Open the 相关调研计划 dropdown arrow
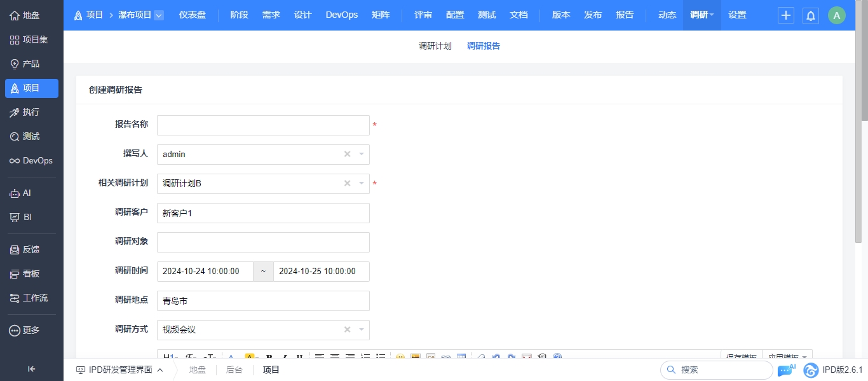 [x=362, y=183]
